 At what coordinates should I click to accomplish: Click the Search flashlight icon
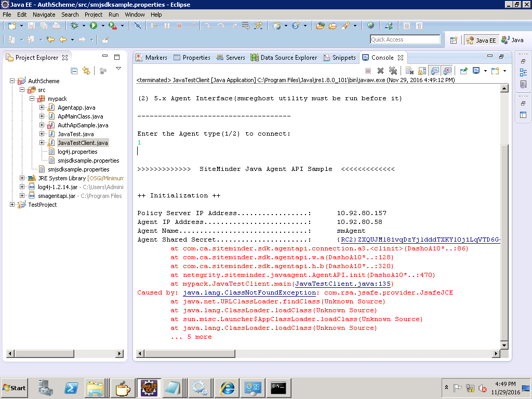click(x=345, y=26)
